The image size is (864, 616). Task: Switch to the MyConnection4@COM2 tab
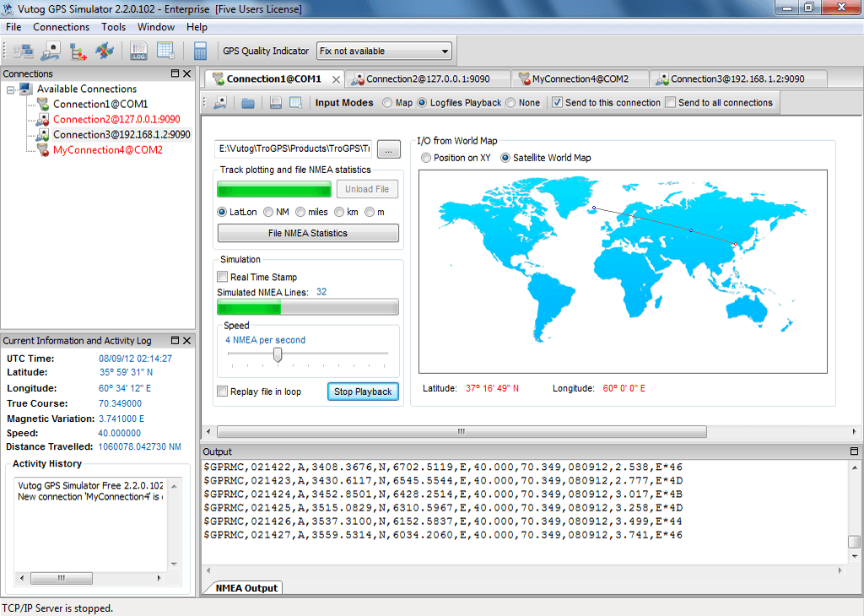[580, 78]
